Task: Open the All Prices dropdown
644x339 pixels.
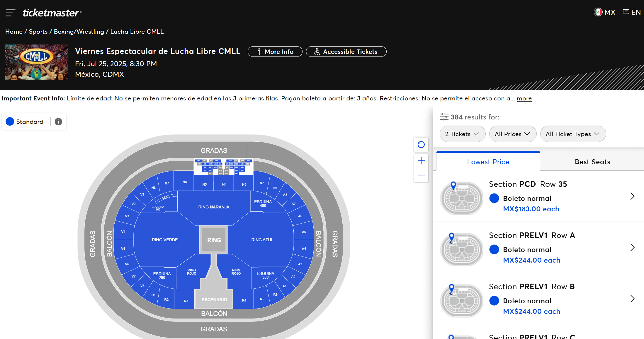Action: [x=513, y=134]
